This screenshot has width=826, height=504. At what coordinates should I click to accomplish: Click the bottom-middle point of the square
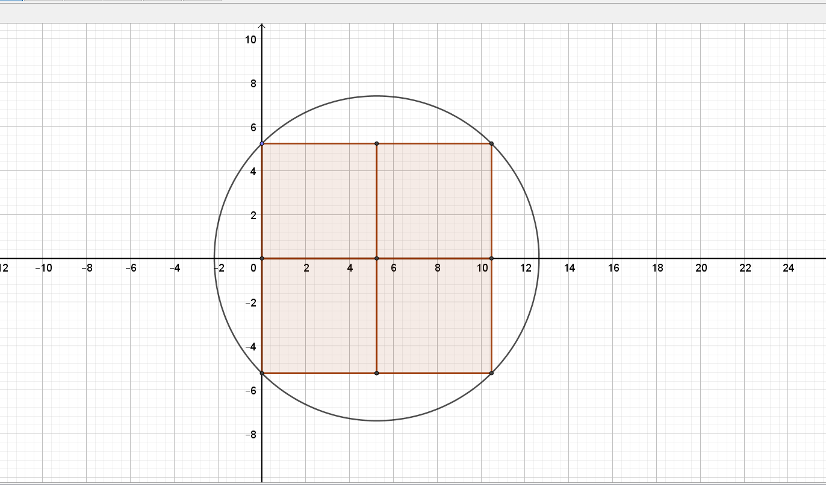(x=377, y=373)
